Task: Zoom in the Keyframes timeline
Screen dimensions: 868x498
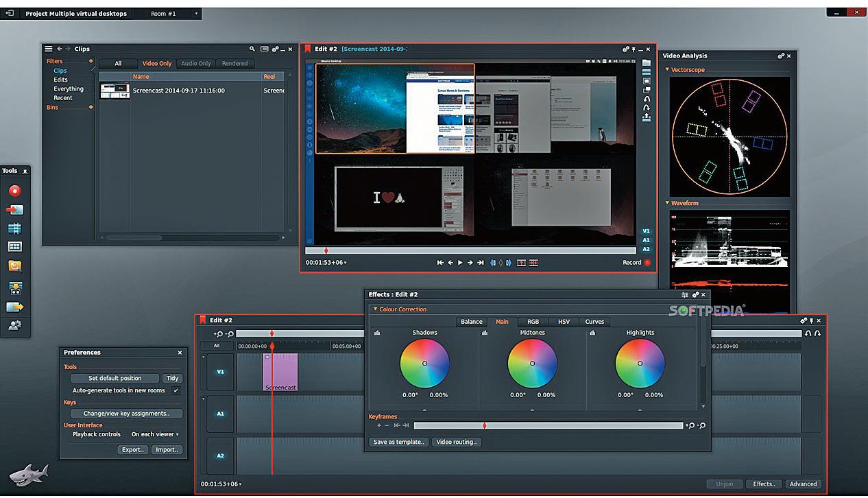Action: click(x=690, y=426)
